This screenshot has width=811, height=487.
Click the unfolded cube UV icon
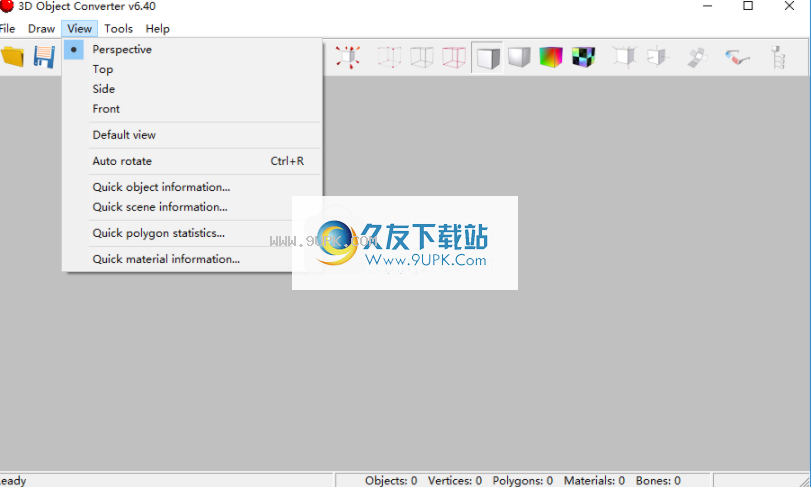coord(697,57)
